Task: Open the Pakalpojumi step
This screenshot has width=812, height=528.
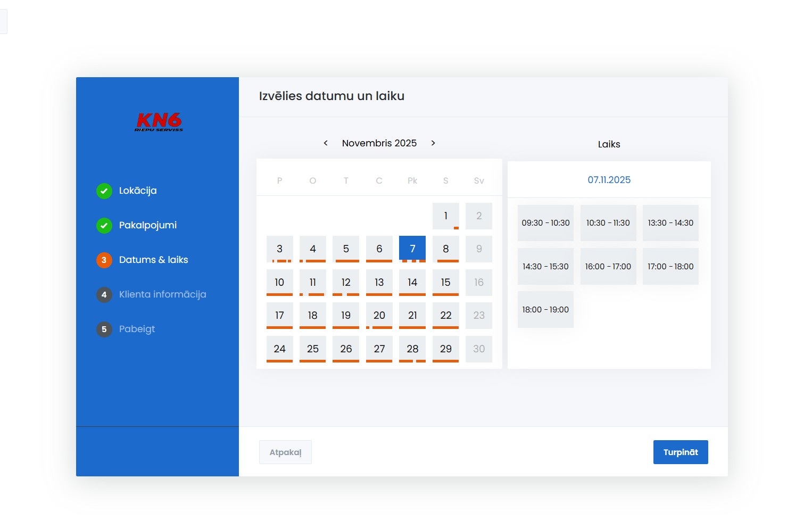Action: 148,225
